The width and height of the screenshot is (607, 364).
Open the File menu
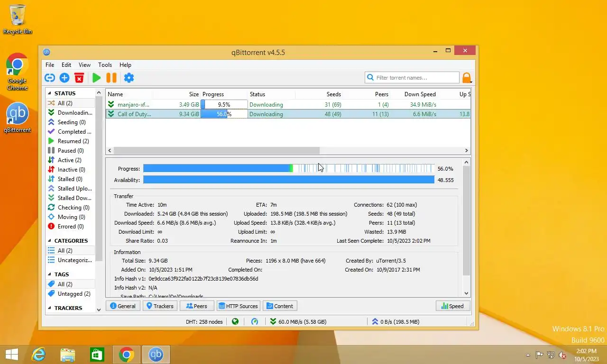[50, 65]
